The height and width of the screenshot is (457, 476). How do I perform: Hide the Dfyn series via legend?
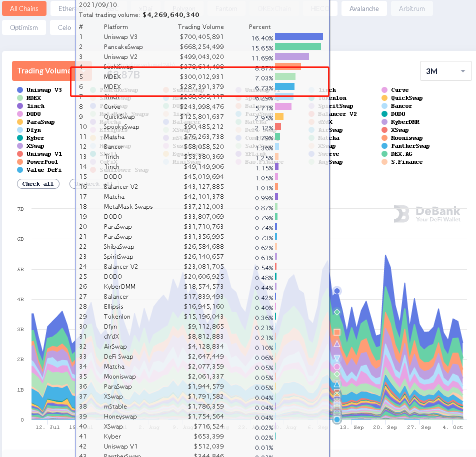29,130
